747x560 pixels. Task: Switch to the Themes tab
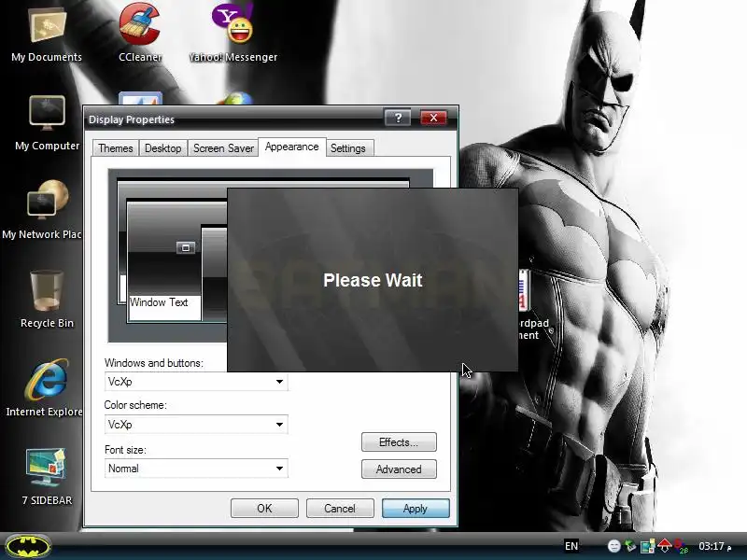tap(115, 148)
